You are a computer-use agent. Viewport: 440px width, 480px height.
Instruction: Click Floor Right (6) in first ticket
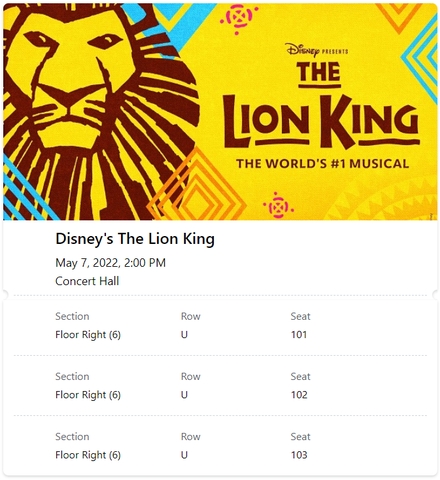tap(88, 335)
